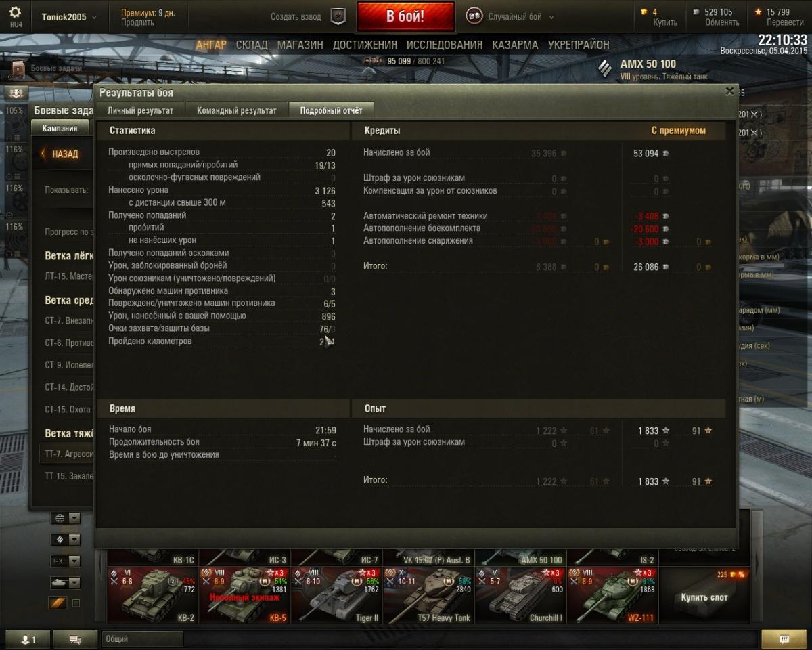Click Итого credits total 26 086

(x=651, y=267)
